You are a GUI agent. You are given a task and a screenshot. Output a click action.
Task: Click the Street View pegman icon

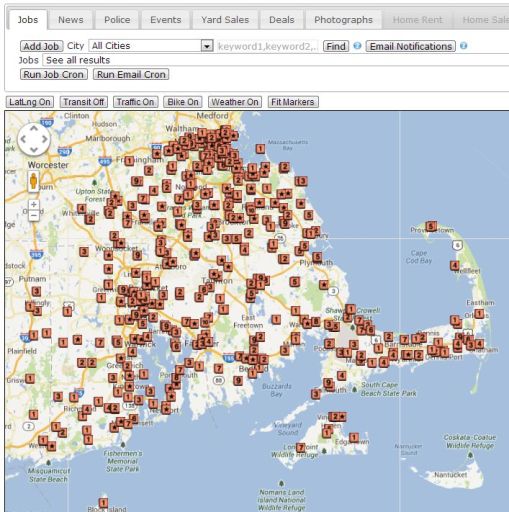33,181
